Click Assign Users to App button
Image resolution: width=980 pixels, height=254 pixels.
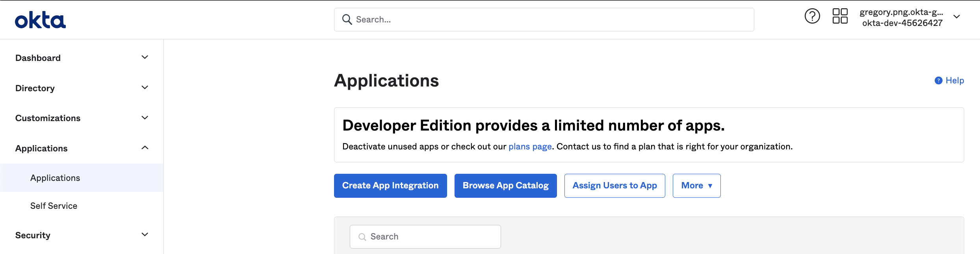point(614,186)
